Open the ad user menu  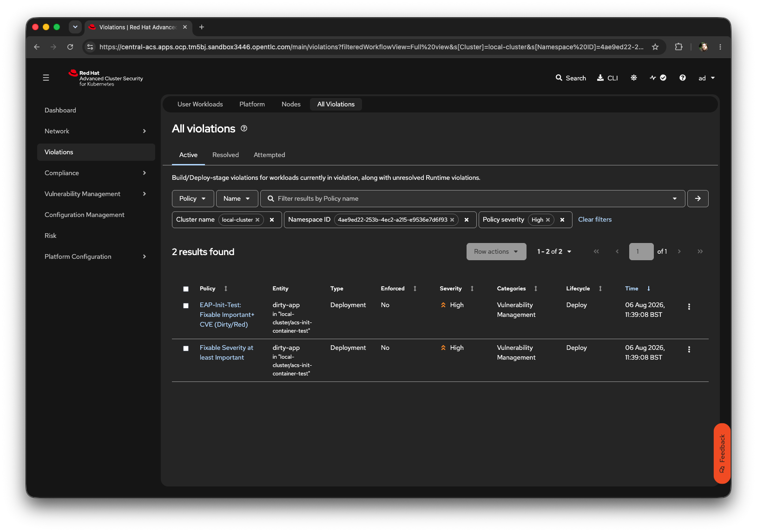tap(706, 78)
